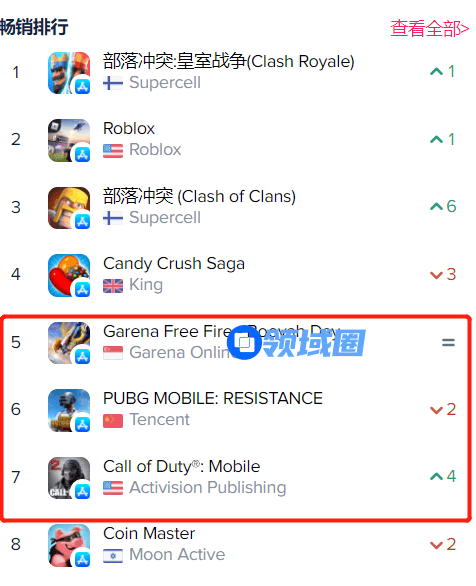Click the equals sign rank indicator
Screen dimensions: 476x586
tap(448, 342)
